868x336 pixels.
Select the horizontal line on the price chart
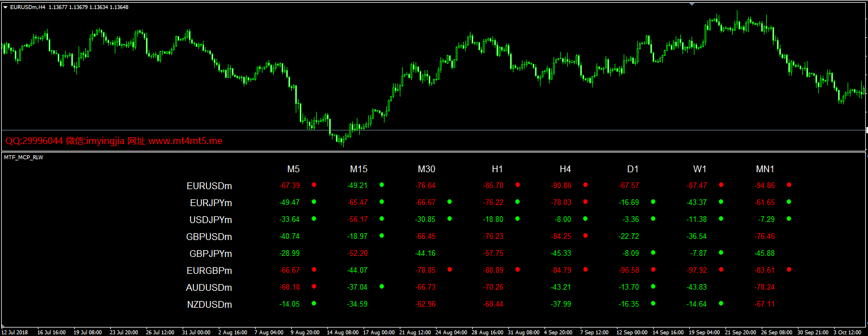point(434,131)
